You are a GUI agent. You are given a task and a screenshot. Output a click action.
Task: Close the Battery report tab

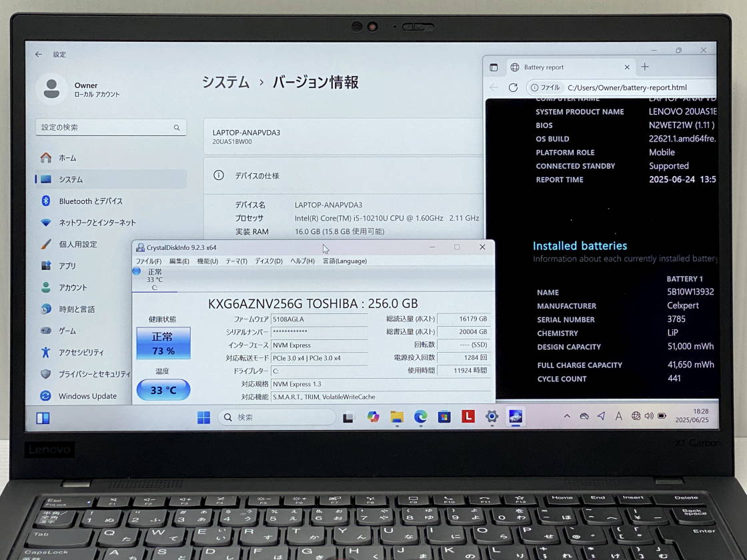coord(627,67)
